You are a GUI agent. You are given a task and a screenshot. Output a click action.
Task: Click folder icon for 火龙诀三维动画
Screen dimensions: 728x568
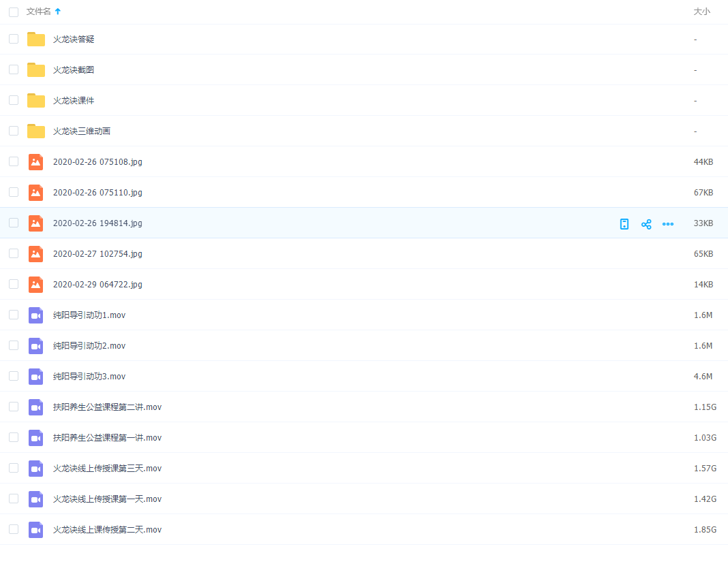click(x=36, y=131)
